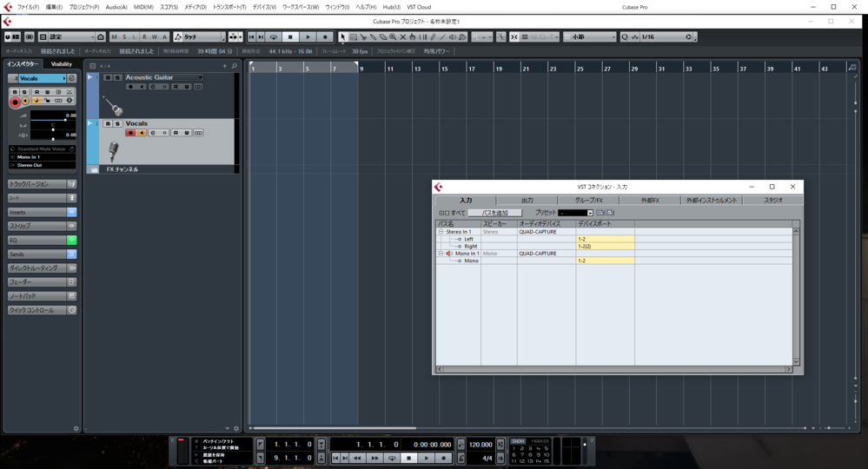Screen dimensions: 868x469
Task: Click the top toolbar Stop button
Action: point(290,37)
